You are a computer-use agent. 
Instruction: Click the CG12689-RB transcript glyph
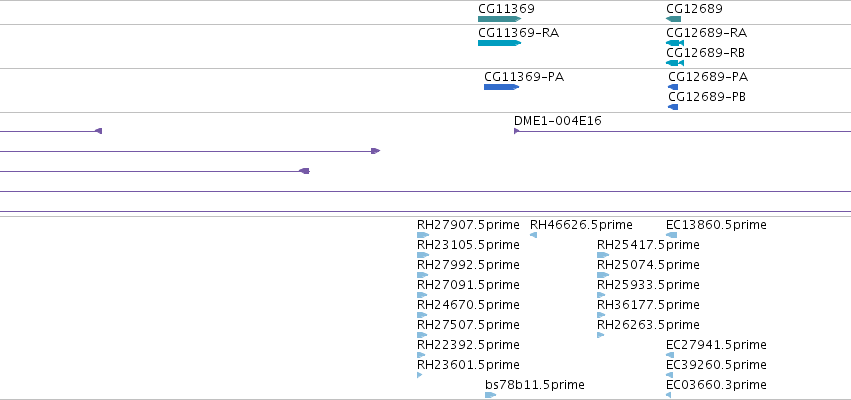tap(675, 63)
